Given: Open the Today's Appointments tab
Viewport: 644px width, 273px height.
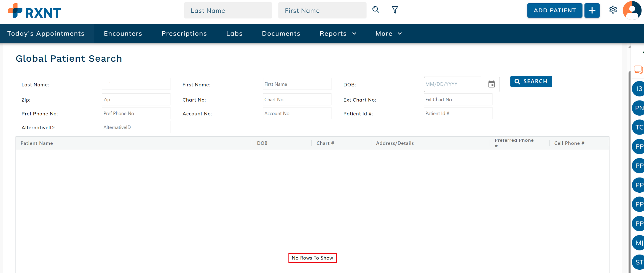Looking at the screenshot, I should click(46, 34).
